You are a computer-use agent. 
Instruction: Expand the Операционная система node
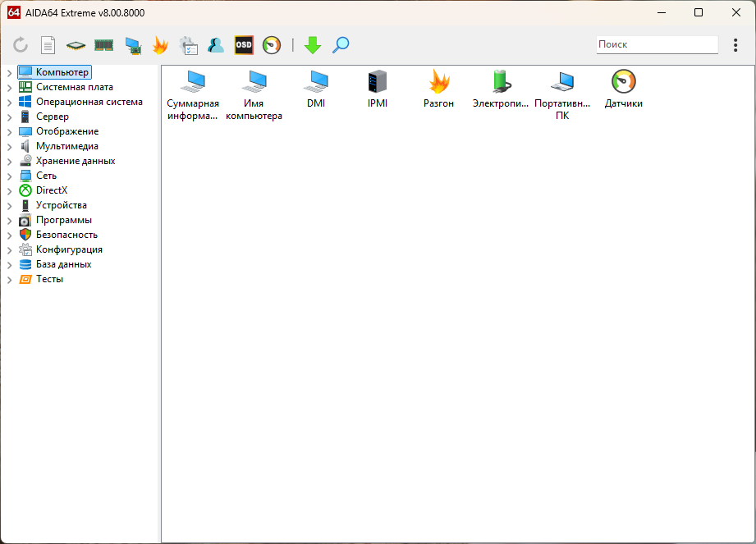(9, 102)
